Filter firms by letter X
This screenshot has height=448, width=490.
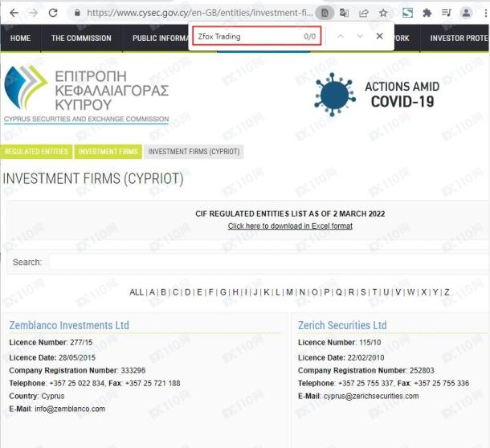pyautogui.click(x=424, y=292)
